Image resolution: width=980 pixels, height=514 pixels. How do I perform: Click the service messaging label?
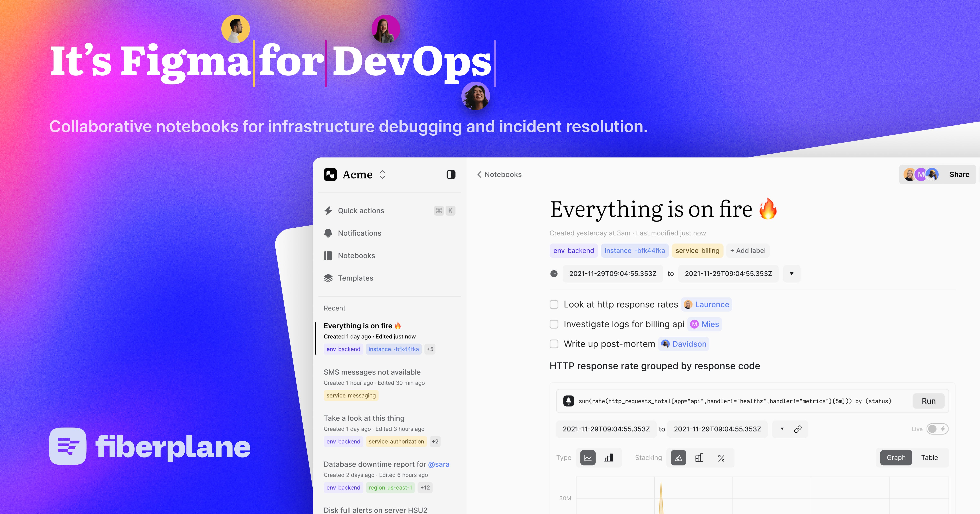pyautogui.click(x=351, y=395)
